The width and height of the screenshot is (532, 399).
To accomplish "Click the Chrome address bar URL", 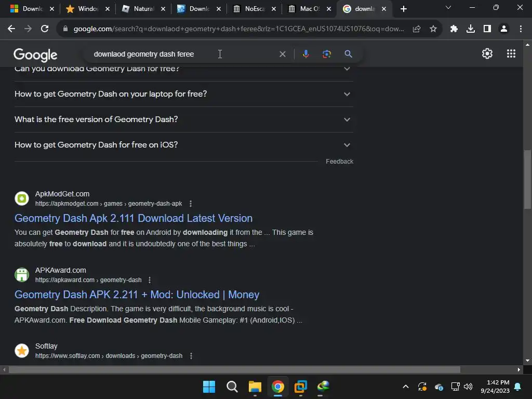I will pyautogui.click(x=238, y=29).
